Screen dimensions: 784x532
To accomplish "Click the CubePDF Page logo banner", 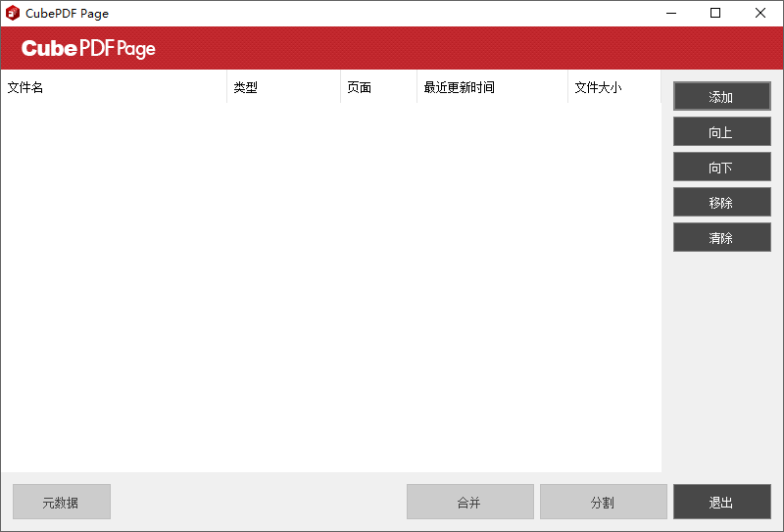I will pyautogui.click(x=88, y=49).
